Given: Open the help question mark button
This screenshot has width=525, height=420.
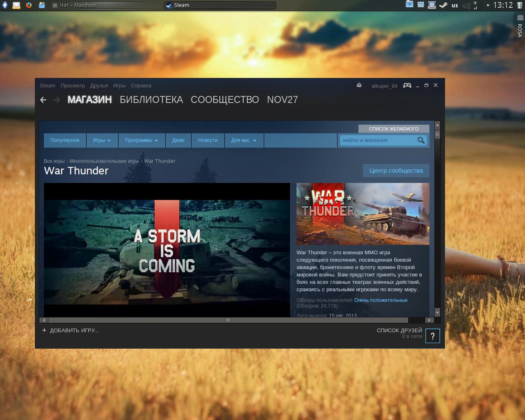Looking at the screenshot, I should click(x=433, y=336).
